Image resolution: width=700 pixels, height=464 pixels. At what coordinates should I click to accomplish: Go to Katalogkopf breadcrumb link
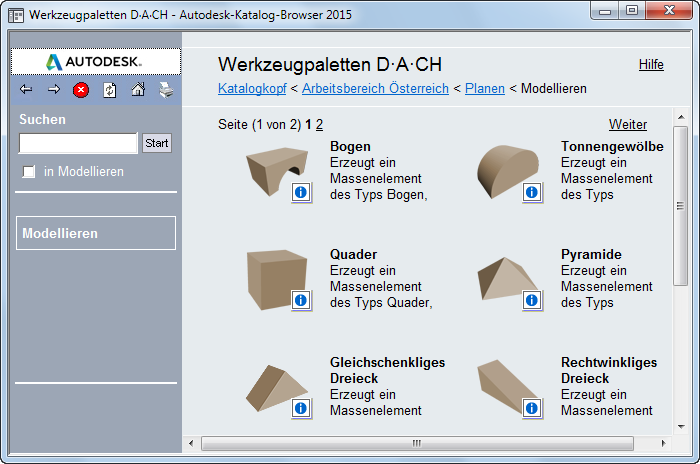pyautogui.click(x=252, y=88)
